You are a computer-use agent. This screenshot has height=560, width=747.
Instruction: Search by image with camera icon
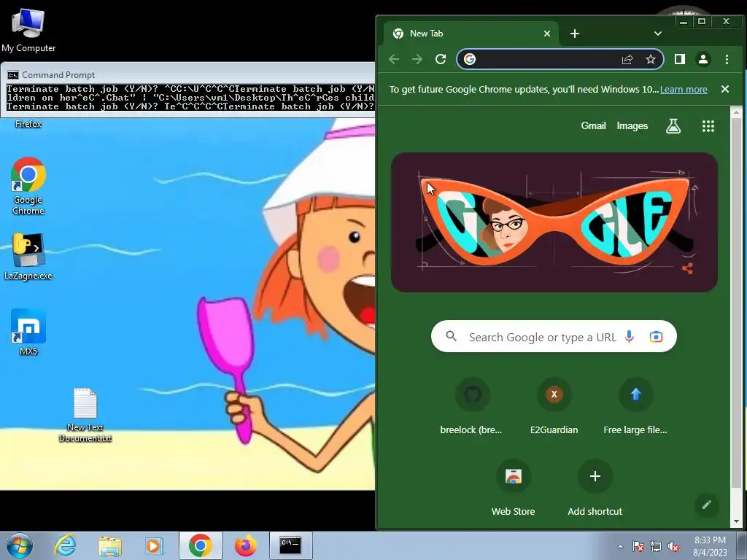pyautogui.click(x=656, y=337)
